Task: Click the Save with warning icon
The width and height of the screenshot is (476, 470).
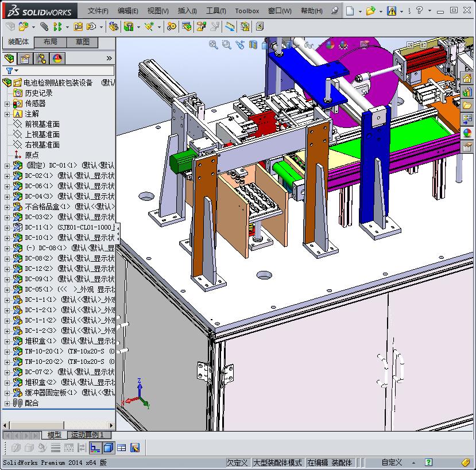Action: 392,11
